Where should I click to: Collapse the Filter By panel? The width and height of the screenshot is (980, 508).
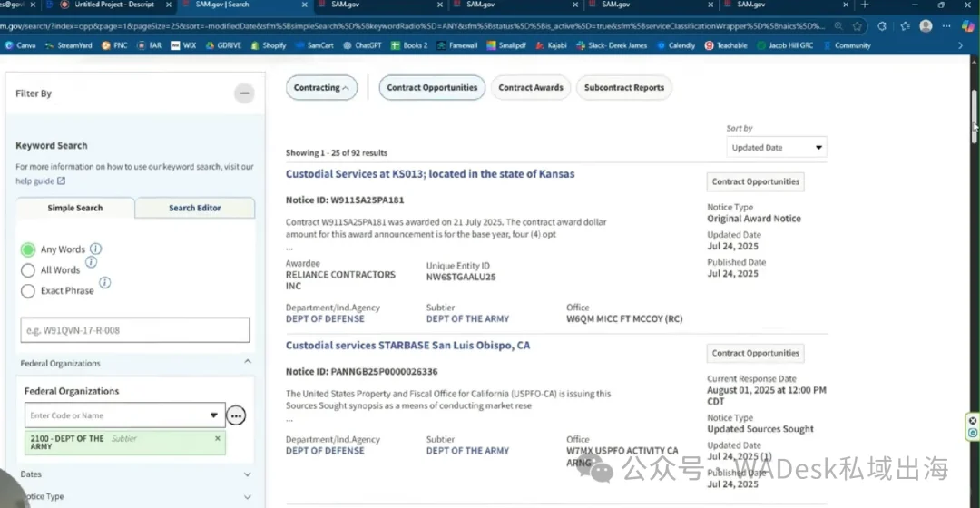pyautogui.click(x=244, y=93)
